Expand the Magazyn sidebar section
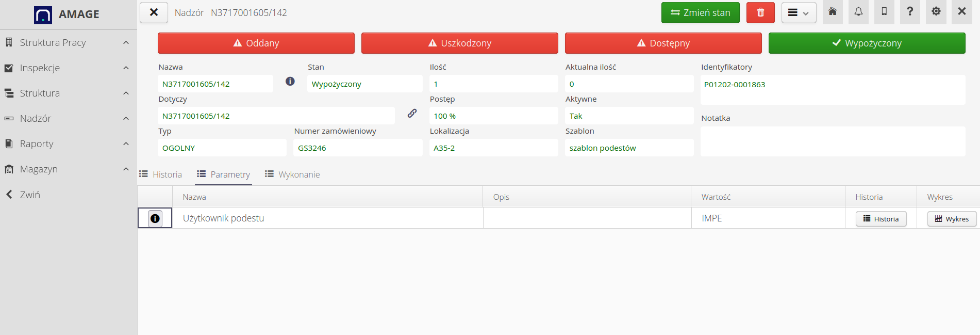Screen dimensions: 980x335 click(68, 169)
